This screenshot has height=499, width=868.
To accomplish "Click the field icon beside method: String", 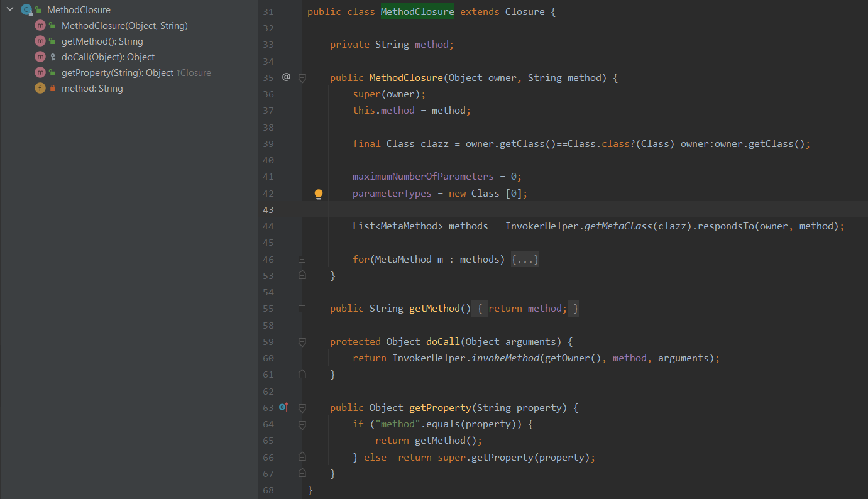I will pyautogui.click(x=40, y=89).
